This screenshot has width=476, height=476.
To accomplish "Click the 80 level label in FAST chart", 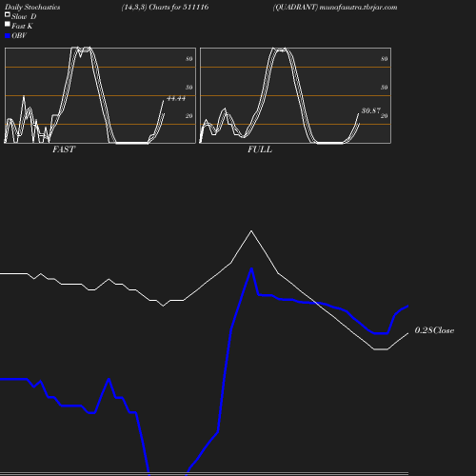I will tap(189, 59).
